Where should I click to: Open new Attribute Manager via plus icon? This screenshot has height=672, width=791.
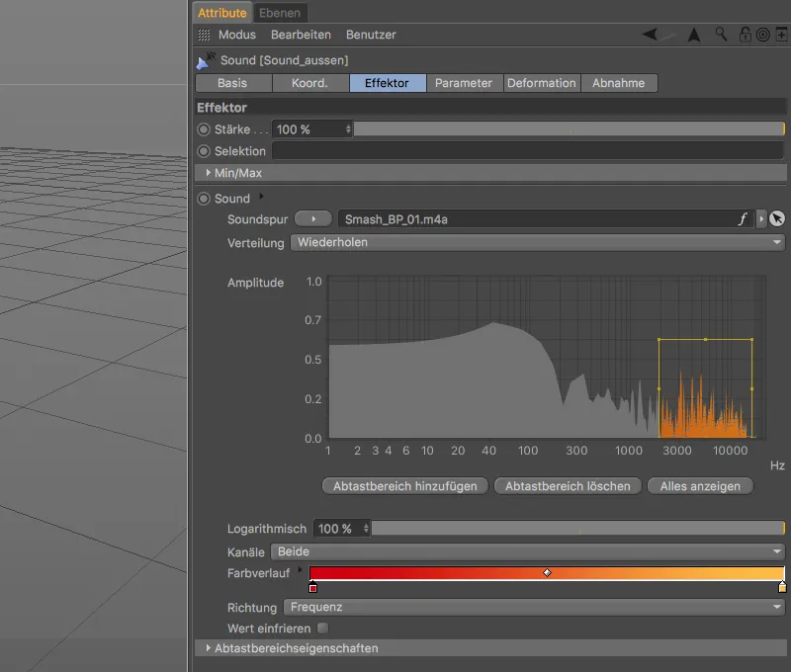[781, 35]
